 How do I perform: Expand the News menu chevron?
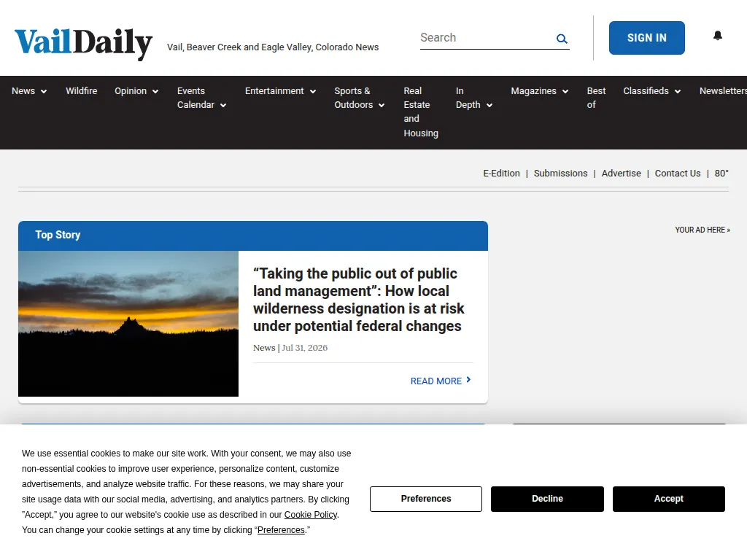(x=44, y=91)
